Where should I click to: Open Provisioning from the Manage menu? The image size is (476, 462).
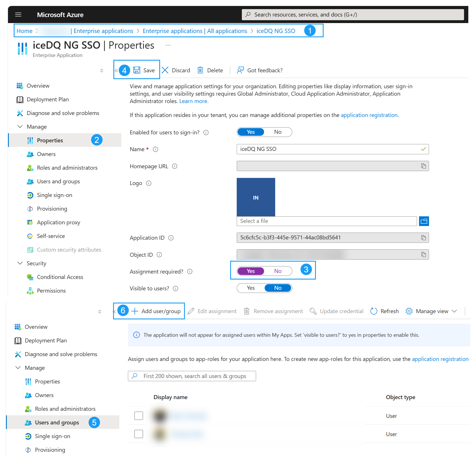point(52,209)
